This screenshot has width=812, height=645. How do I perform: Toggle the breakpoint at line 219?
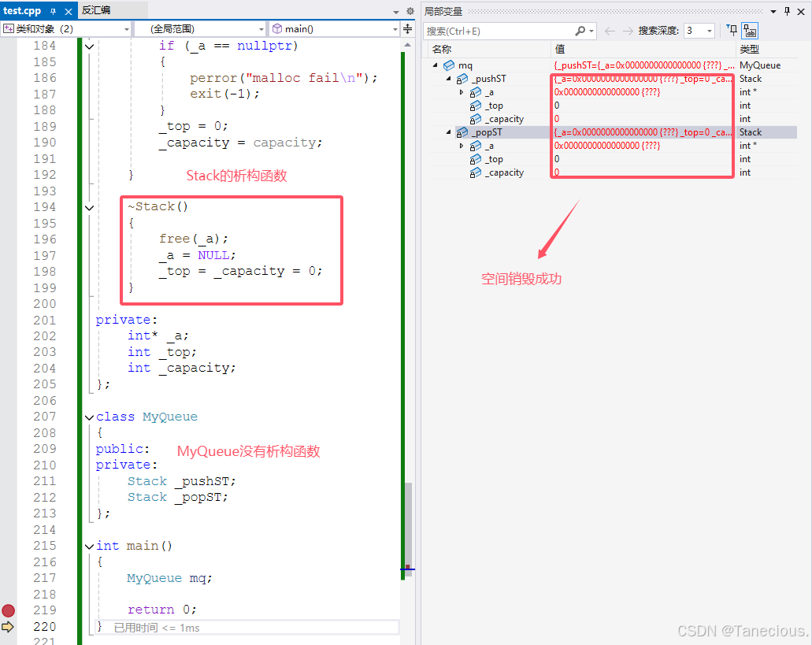tap(9, 610)
